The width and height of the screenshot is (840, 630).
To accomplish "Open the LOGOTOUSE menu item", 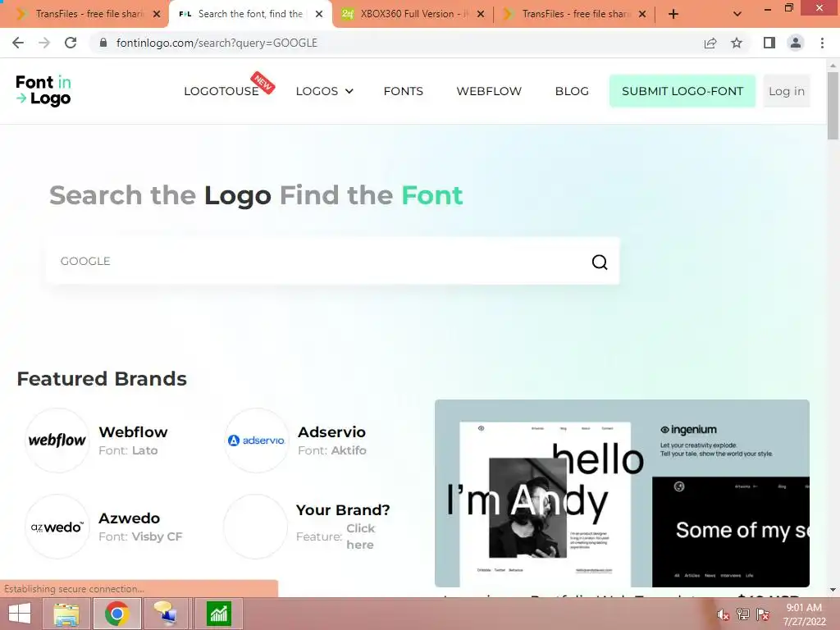I will (x=221, y=91).
